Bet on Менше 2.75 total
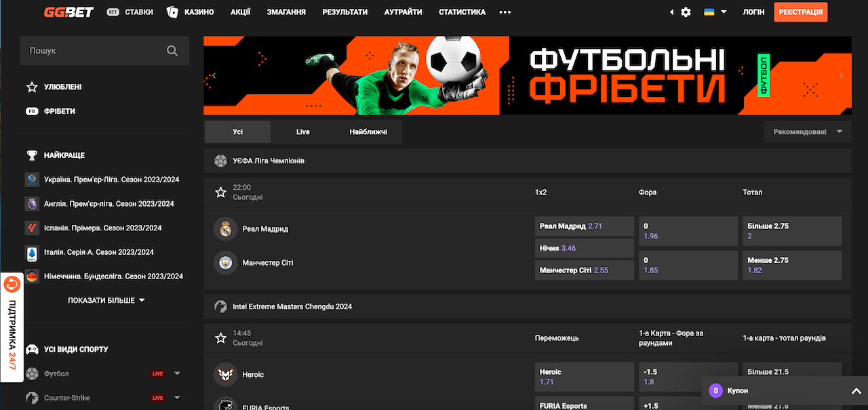The height and width of the screenshot is (410, 868). [792, 265]
